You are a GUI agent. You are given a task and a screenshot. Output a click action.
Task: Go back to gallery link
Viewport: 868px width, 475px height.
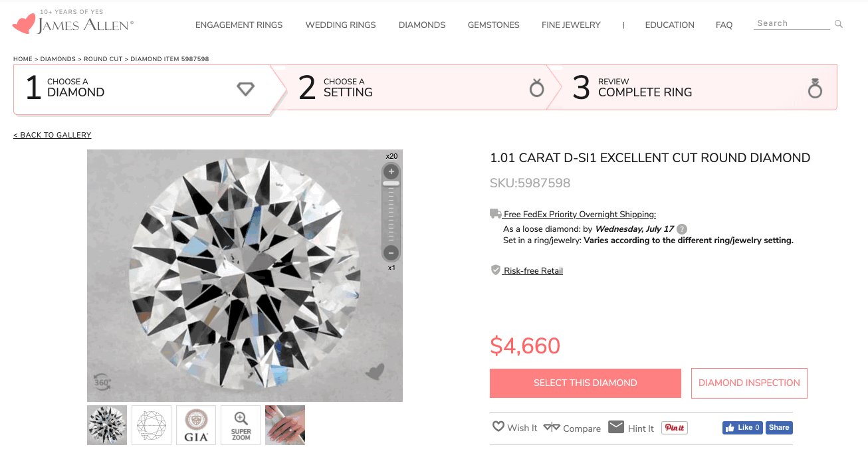pos(53,135)
